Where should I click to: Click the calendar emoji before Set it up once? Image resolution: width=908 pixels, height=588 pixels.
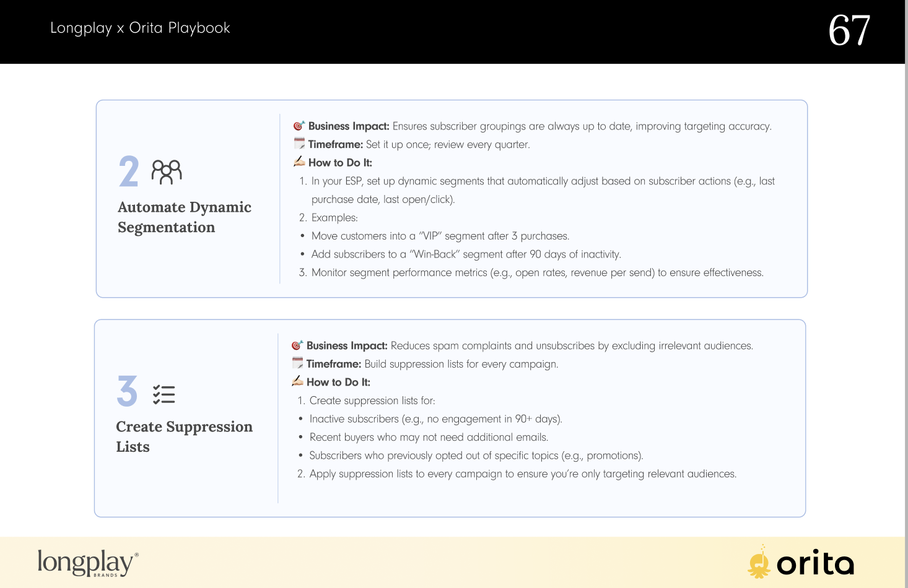(x=299, y=144)
